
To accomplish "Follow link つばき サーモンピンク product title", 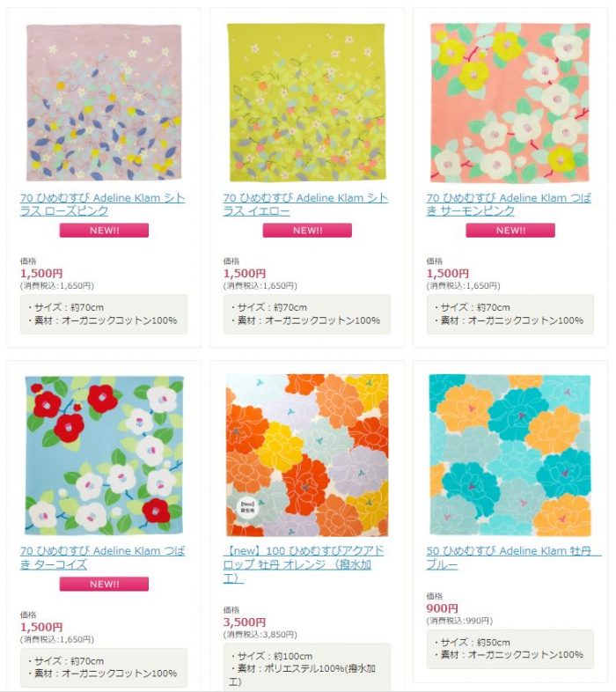I will point(509,204).
